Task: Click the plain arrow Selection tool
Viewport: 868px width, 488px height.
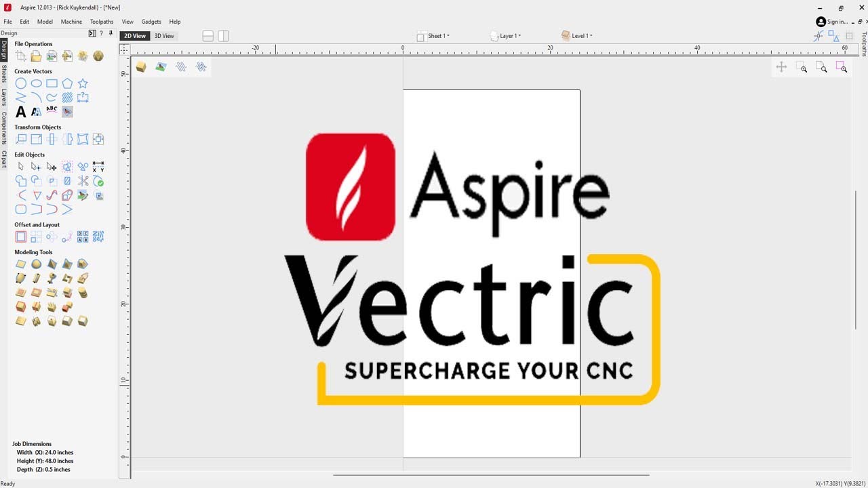Action: click(21, 167)
